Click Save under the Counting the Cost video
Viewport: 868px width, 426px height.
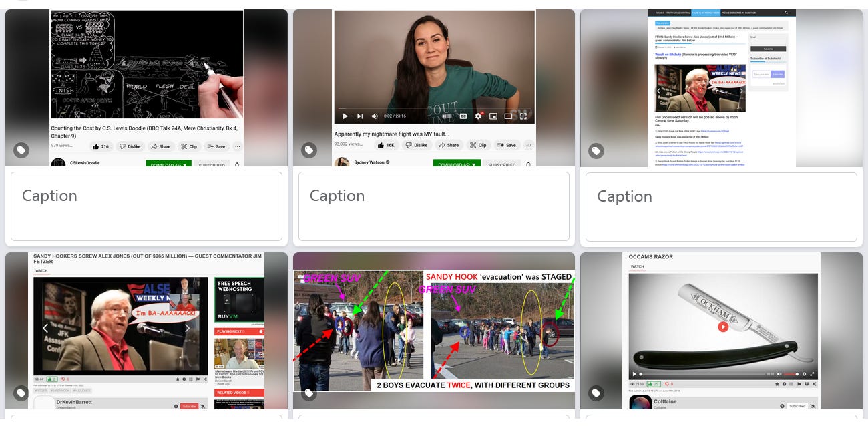point(216,146)
